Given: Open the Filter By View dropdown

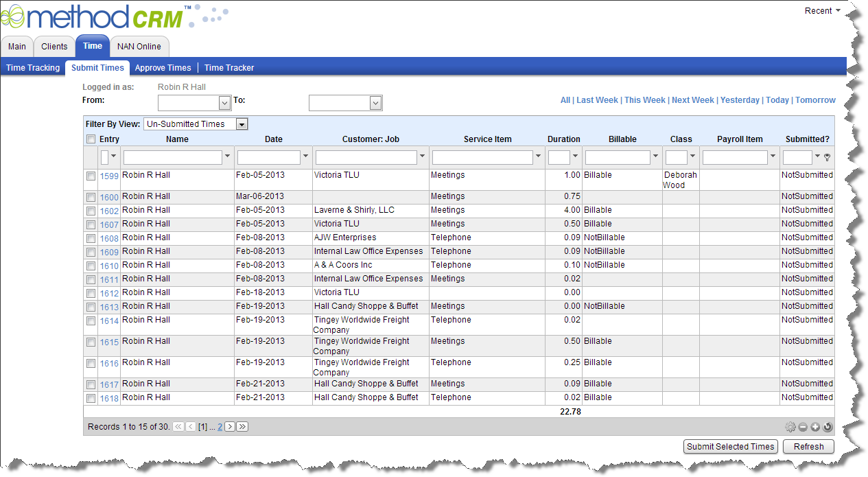Looking at the screenshot, I should tap(241, 124).
